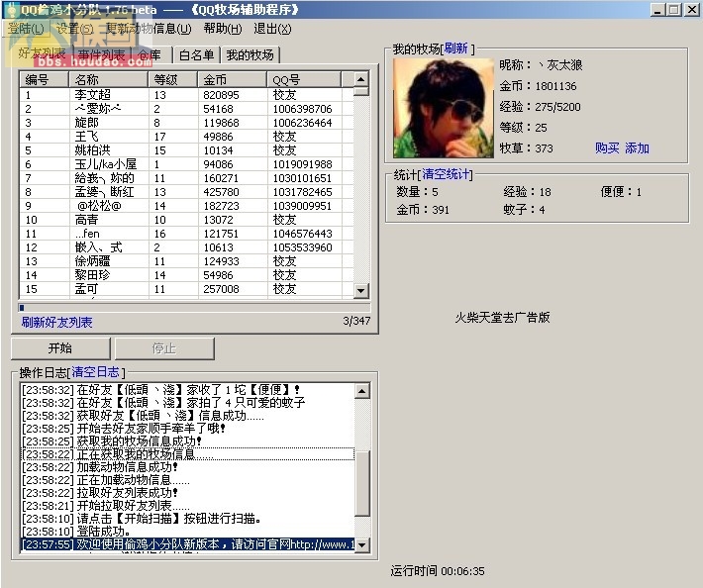
Task: Click the 编号 column header
Action: click(44, 80)
